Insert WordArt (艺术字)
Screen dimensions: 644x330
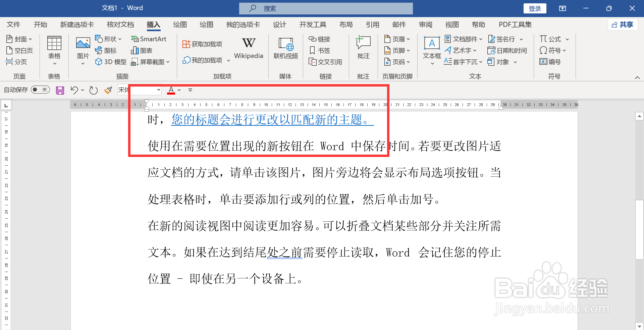460,51
